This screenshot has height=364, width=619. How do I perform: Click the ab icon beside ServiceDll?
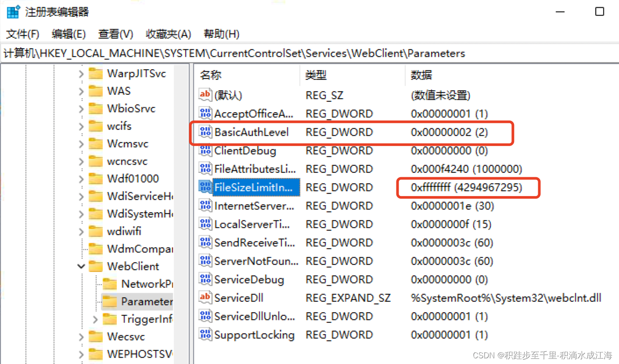click(x=205, y=298)
